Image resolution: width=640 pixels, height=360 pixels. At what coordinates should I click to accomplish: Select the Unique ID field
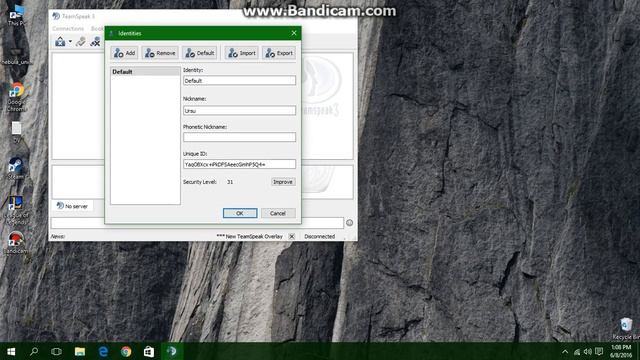tap(239, 164)
